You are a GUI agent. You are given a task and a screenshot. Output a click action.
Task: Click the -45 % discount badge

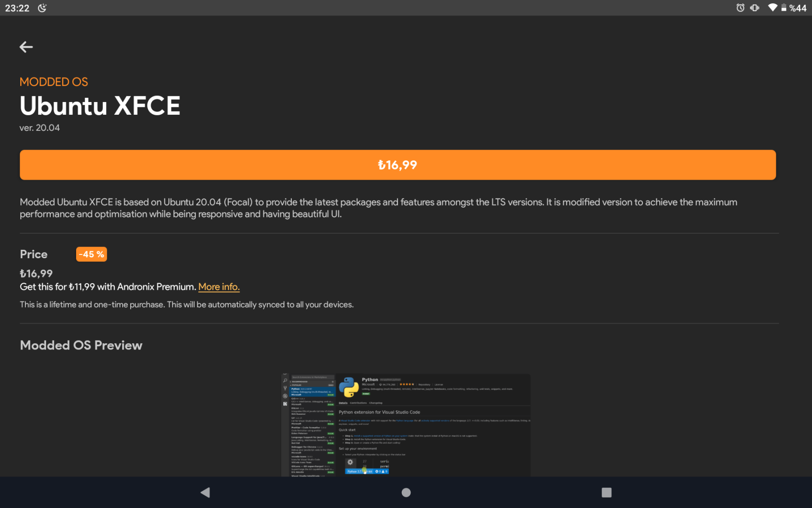point(92,254)
